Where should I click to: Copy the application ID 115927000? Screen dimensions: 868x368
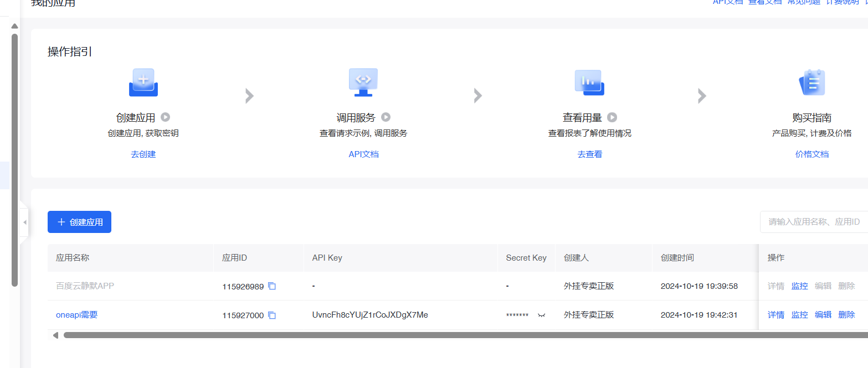pos(272,315)
